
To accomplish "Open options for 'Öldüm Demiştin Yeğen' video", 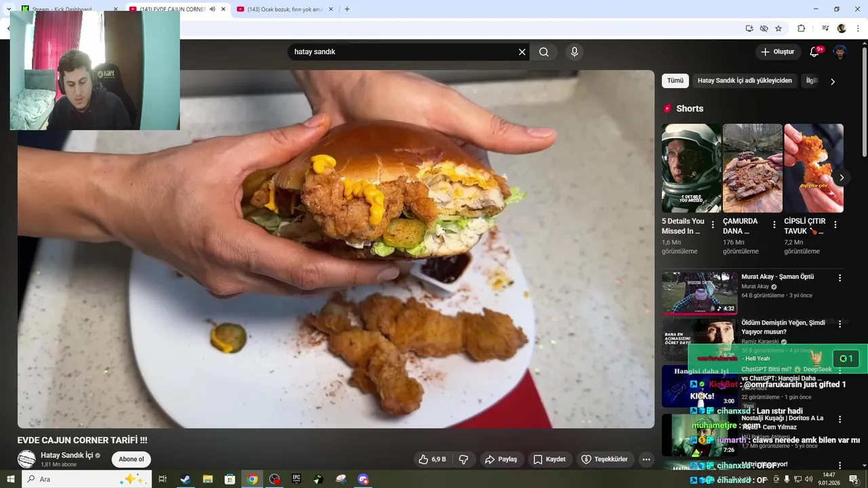I will tap(840, 324).
